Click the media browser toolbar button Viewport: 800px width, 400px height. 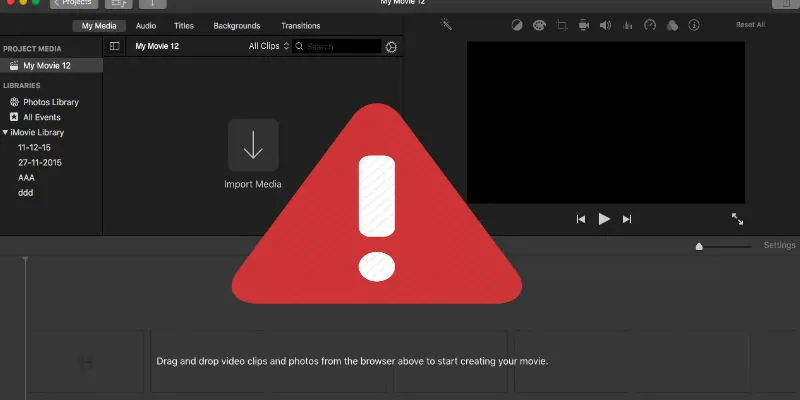118,3
